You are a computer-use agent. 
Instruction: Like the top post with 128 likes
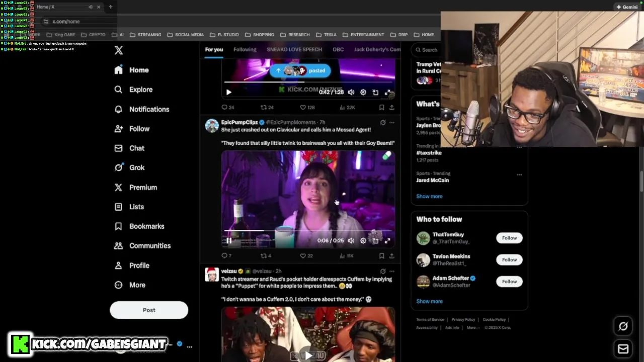click(x=307, y=107)
